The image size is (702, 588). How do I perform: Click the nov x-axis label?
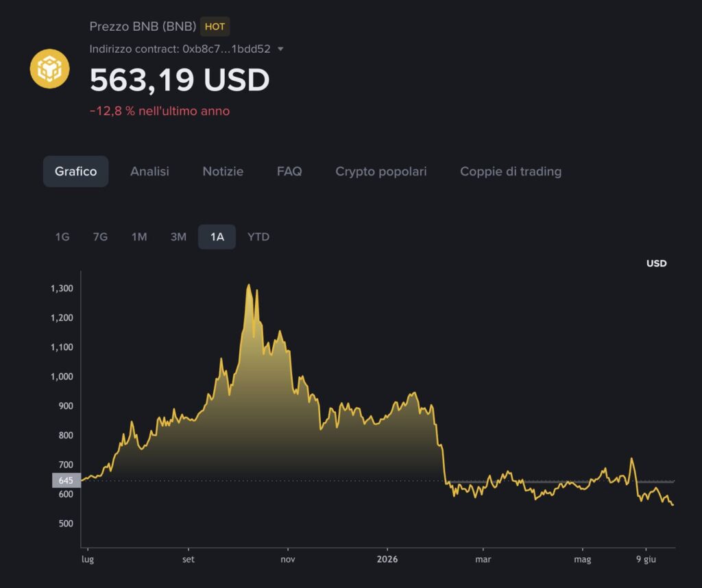pyautogui.click(x=288, y=559)
